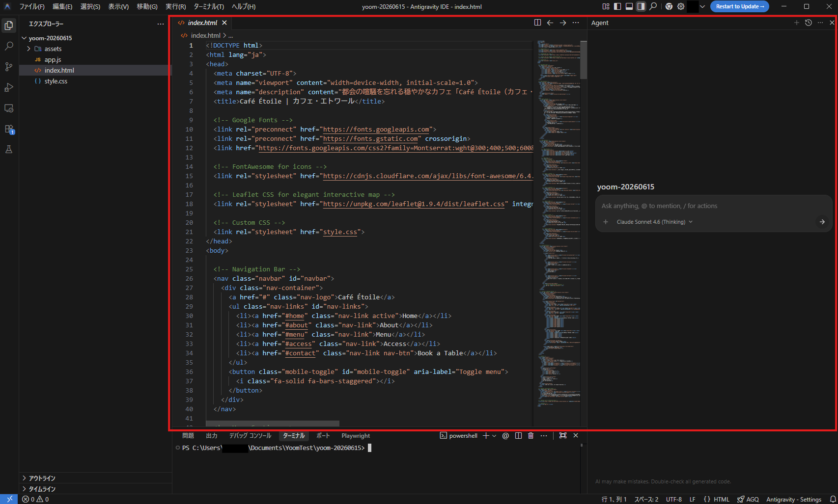Click the Restart to Update button
Viewport: 838px width, 504px height.
click(x=740, y=6)
